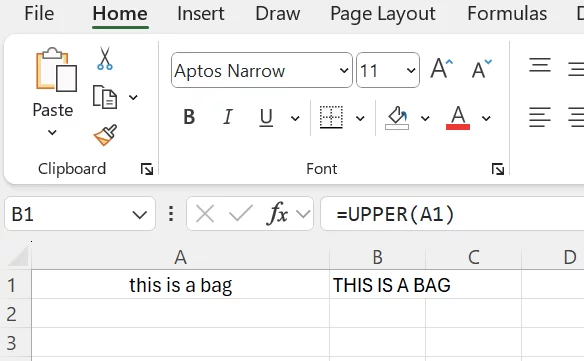584x361 pixels.
Task: Switch to the Draw tab
Action: pyautogui.click(x=277, y=13)
